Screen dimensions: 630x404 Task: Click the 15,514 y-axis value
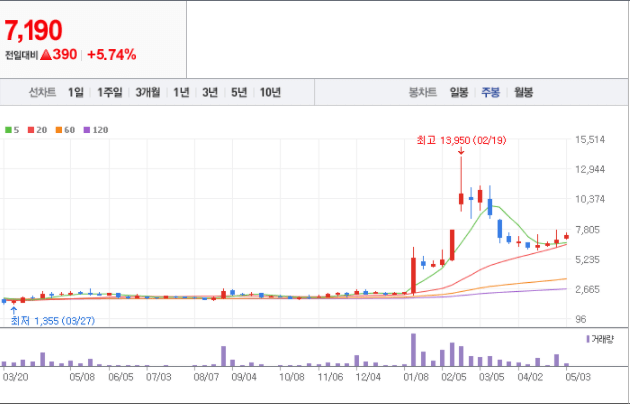590,140
